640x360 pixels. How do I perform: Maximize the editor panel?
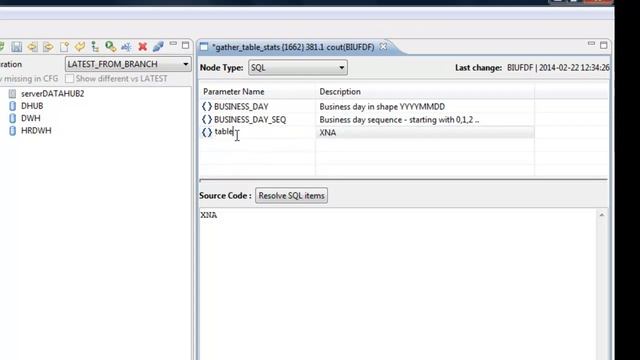[x=604, y=45]
